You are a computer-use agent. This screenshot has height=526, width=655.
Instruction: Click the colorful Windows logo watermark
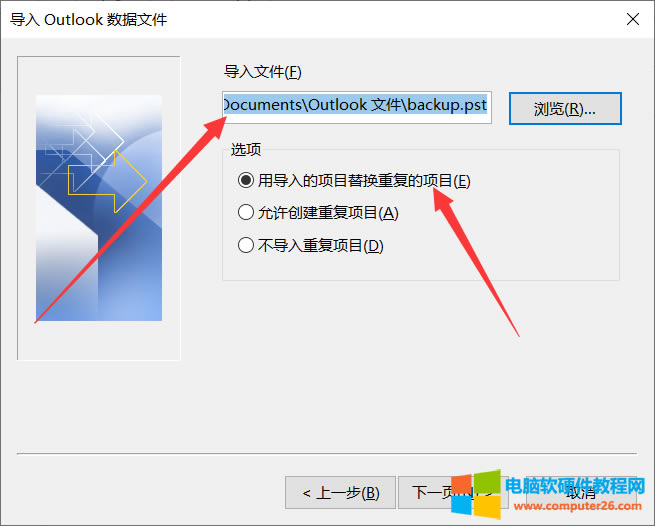tap(476, 495)
